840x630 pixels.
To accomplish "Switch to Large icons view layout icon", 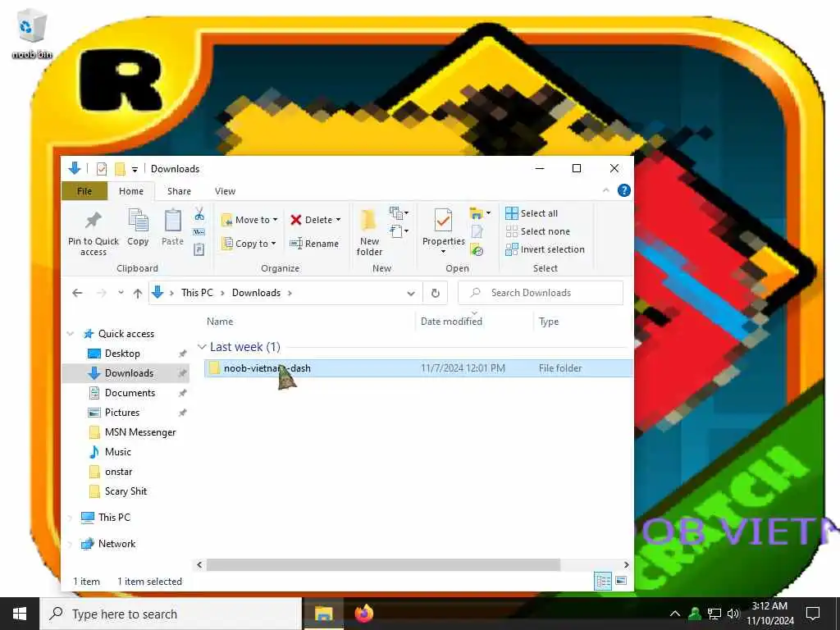I will [622, 581].
